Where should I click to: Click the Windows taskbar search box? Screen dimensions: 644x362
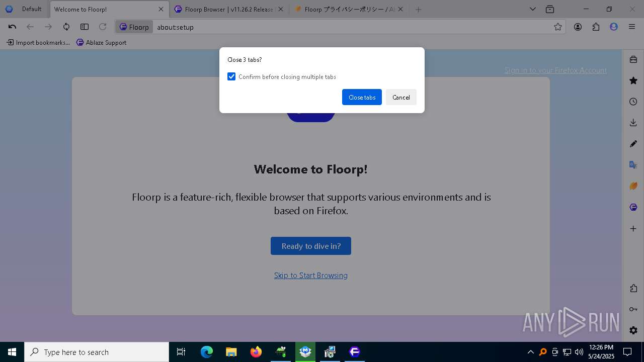pos(97,352)
